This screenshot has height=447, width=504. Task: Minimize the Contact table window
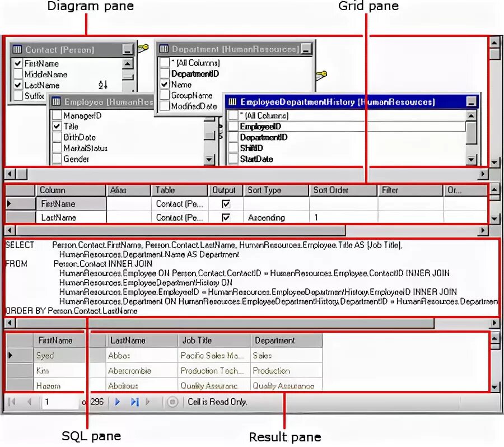click(x=128, y=49)
